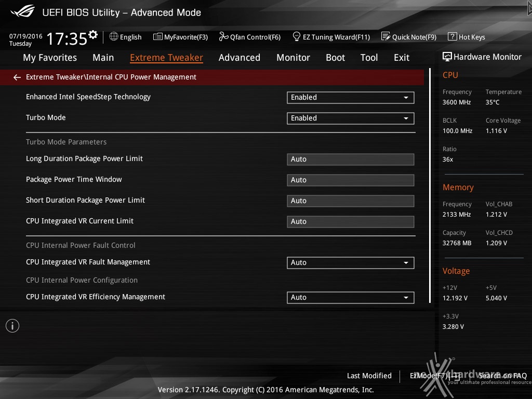Click the Quick Note pencil icon

click(x=386, y=36)
